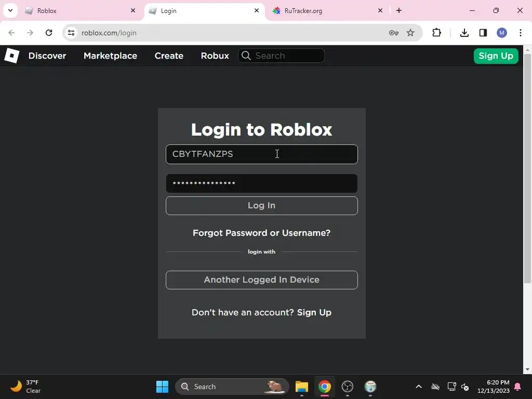Click the browser forward arrow
The image size is (532, 399).
(30, 33)
